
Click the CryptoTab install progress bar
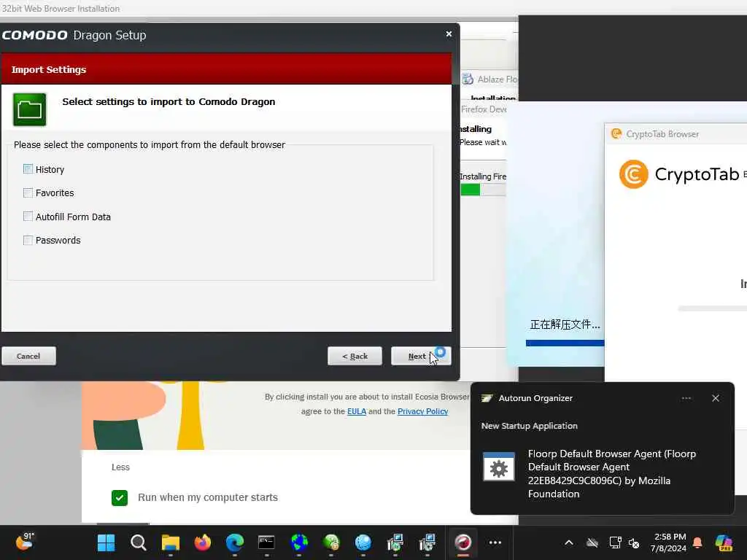[712, 308]
